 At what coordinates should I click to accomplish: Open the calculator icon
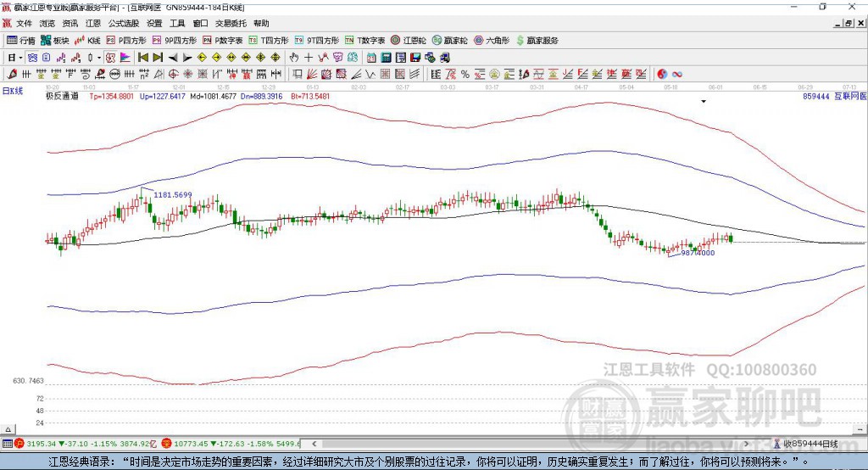(x=387, y=58)
